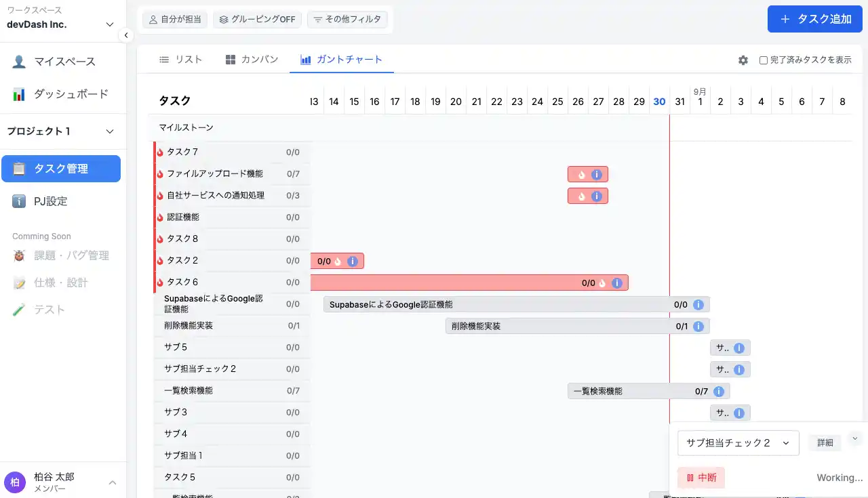
Task: Switch to the カンバン tab
Action: 252,60
